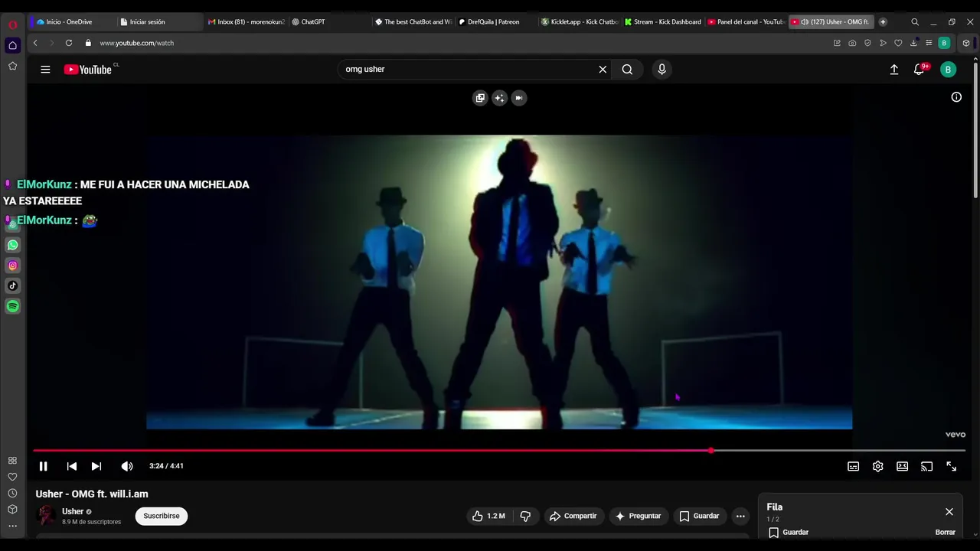
Task: Cast the video to a TV
Action: click(927, 466)
